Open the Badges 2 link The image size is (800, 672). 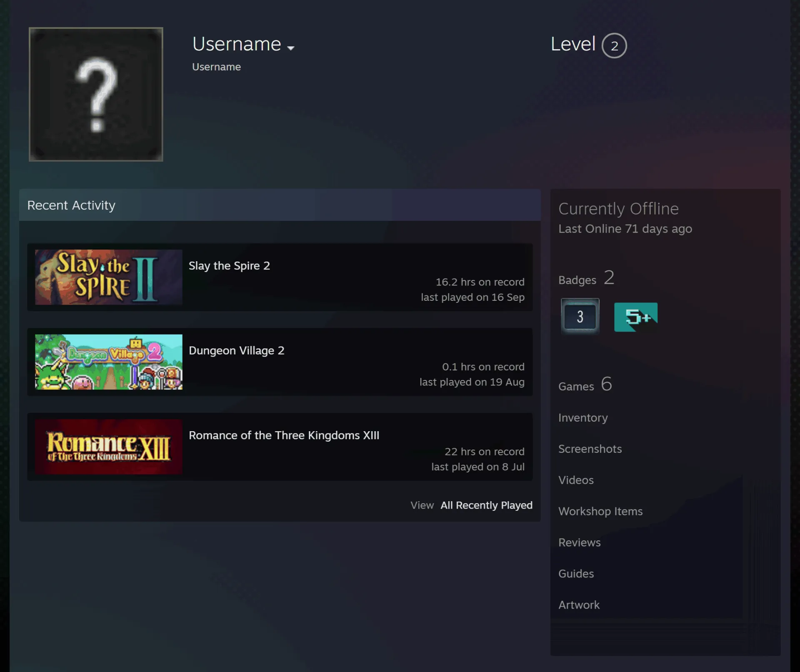pyautogui.click(x=586, y=278)
